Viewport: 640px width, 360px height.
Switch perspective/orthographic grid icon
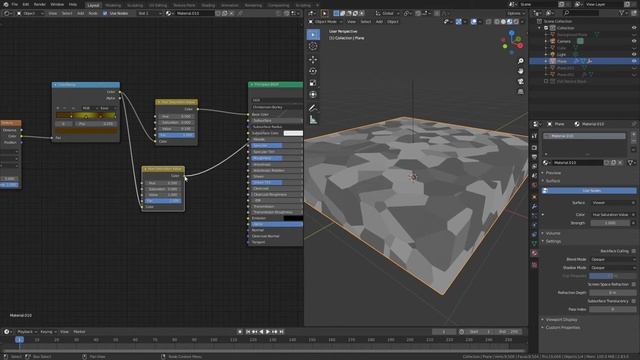tap(520, 91)
